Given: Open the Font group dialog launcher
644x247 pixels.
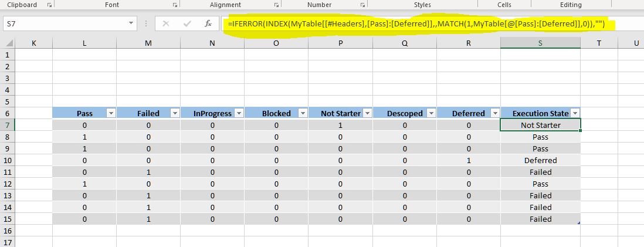Looking at the screenshot, I should coord(175,5).
